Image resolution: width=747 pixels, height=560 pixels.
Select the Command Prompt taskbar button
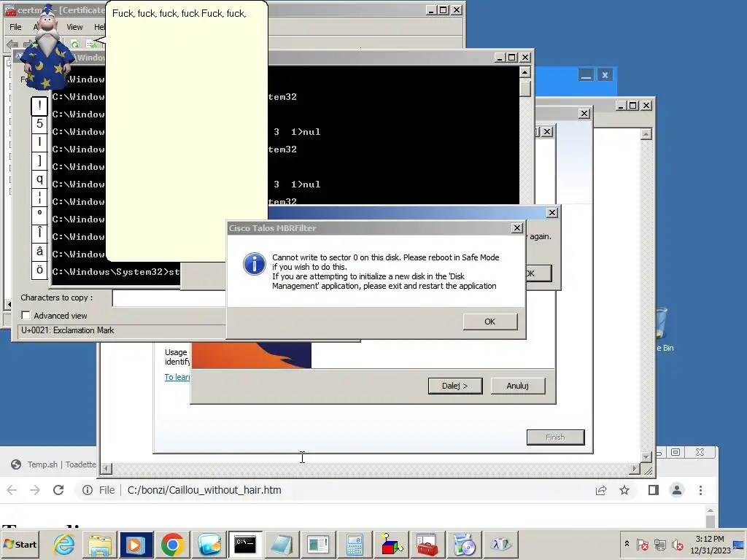pos(245,544)
